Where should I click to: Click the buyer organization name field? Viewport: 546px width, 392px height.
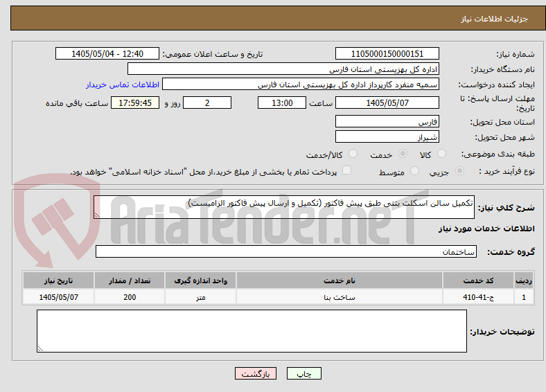point(283,69)
